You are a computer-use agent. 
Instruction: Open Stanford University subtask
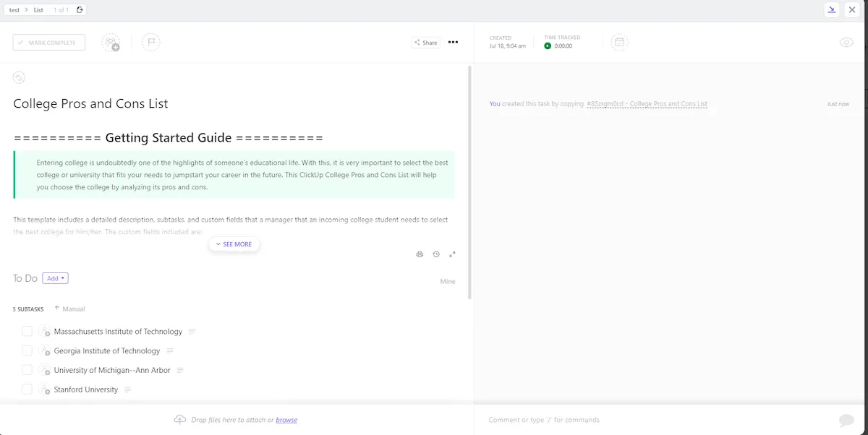coord(86,389)
